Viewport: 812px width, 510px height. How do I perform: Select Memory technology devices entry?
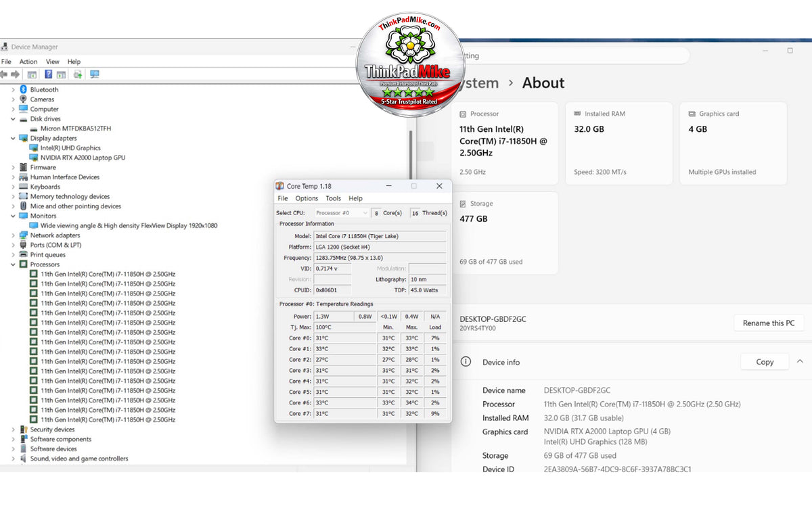(x=70, y=196)
